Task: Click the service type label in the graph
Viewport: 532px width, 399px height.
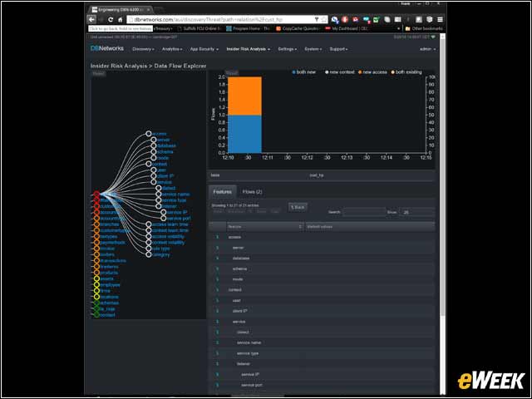Action: pyautogui.click(x=174, y=200)
